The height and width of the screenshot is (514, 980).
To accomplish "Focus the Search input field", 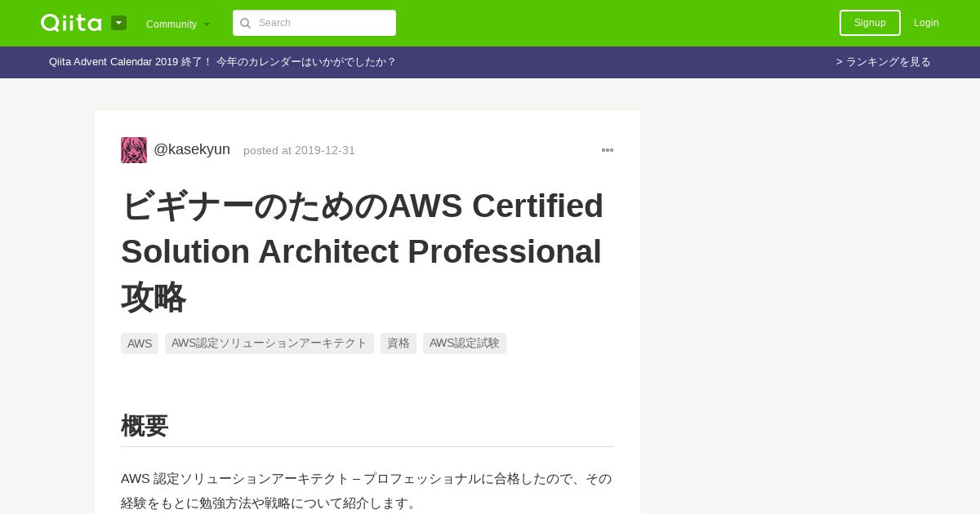I will (x=314, y=23).
